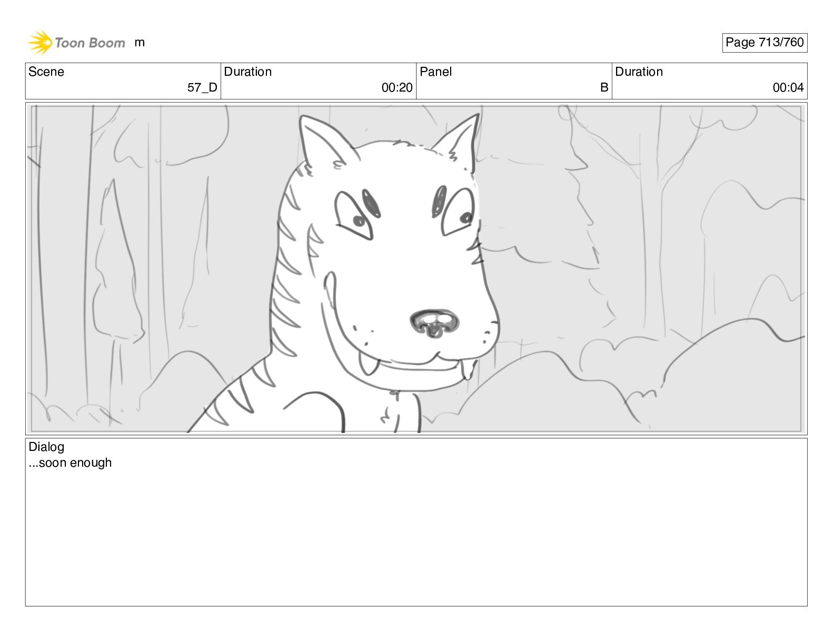Click the panel letter B

tap(604, 87)
